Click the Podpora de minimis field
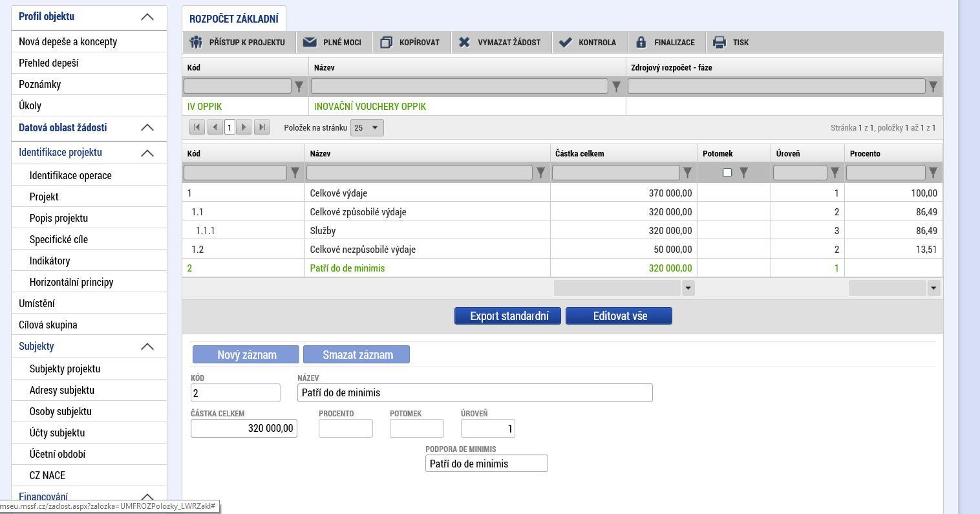The image size is (980, 514). [487, 464]
